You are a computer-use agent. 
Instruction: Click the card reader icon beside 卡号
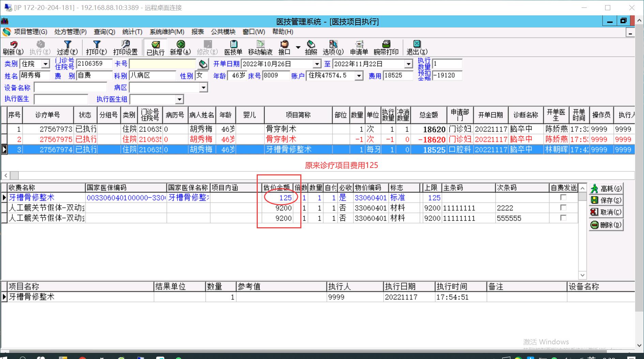[203, 64]
